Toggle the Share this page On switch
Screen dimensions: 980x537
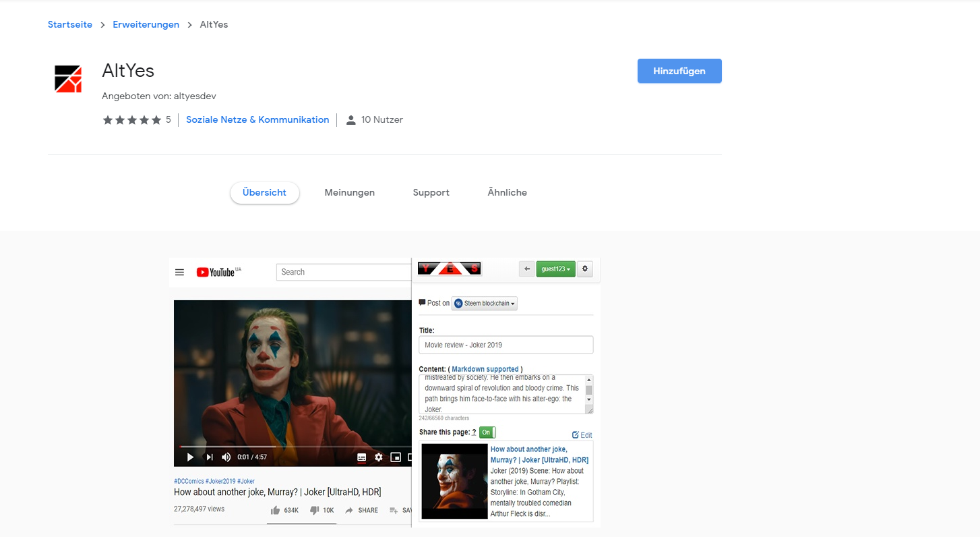click(487, 432)
